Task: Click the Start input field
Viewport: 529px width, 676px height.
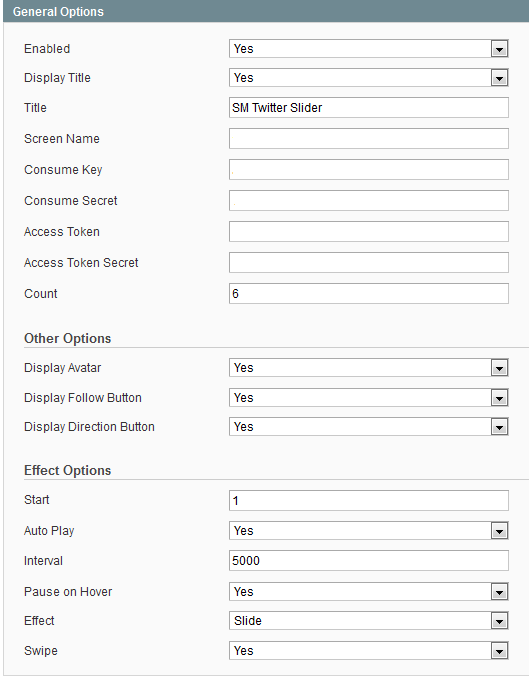Action: [369, 501]
